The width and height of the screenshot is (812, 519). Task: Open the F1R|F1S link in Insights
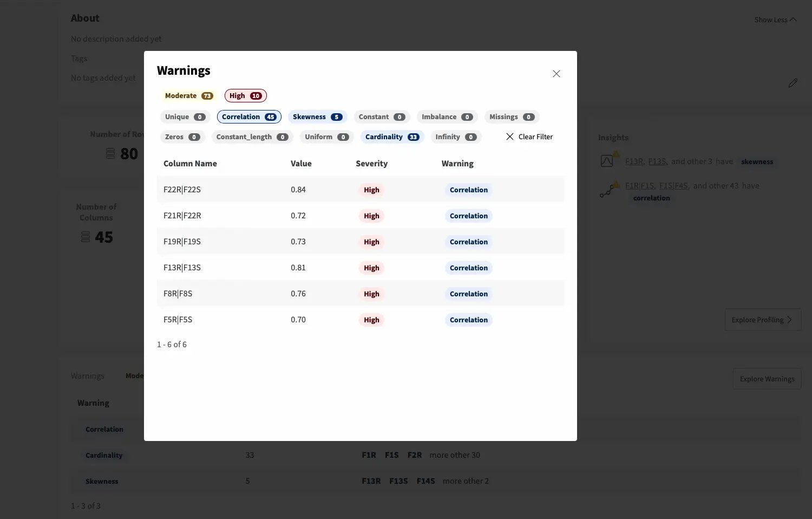coord(639,186)
